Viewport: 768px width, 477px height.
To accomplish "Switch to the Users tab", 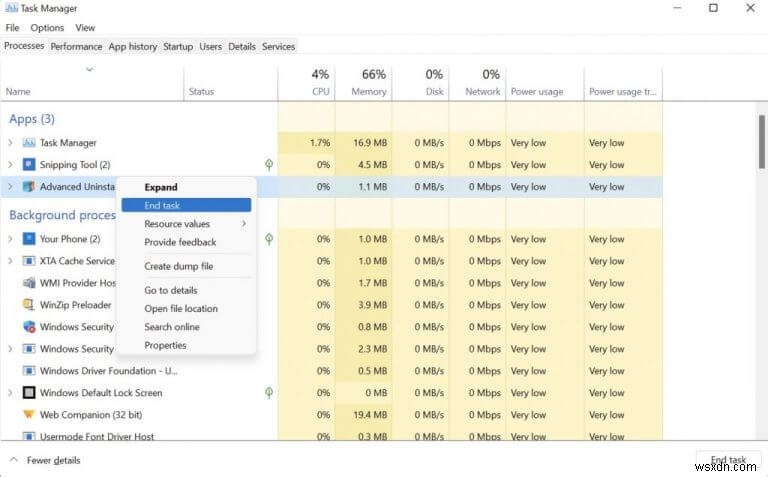I will 211,47.
